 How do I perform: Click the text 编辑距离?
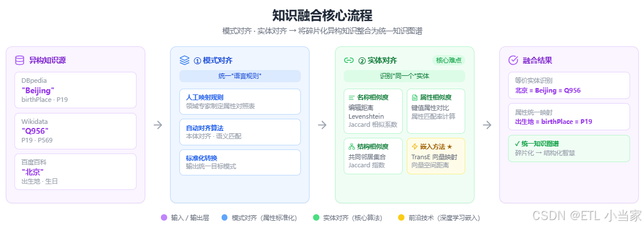(361, 108)
